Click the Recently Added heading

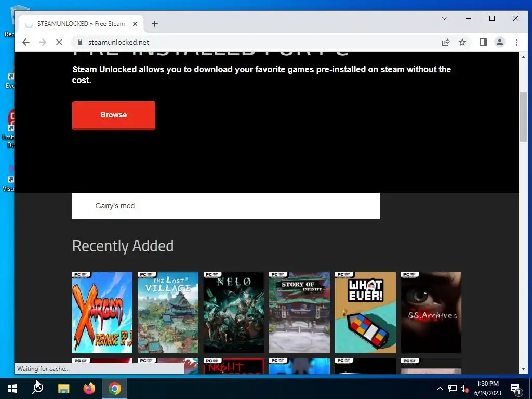(123, 246)
